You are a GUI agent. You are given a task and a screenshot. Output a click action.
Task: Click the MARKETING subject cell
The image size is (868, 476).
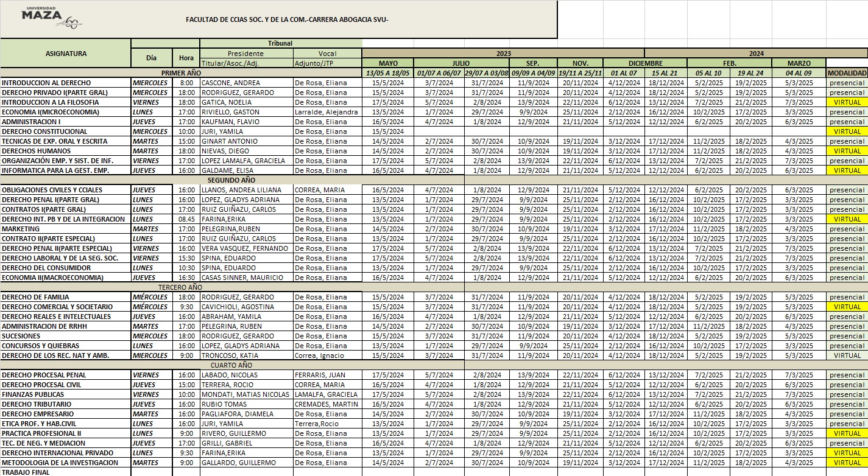[66, 229]
